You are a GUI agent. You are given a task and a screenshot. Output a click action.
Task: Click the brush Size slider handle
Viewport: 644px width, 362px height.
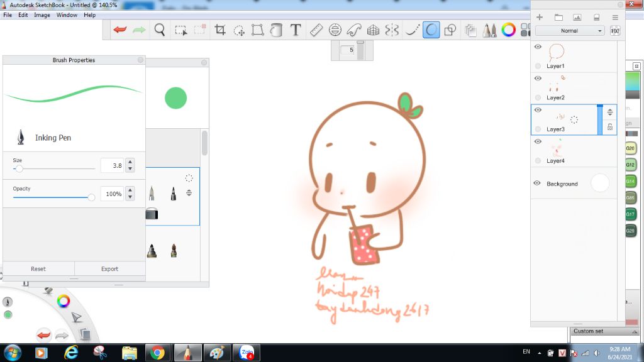point(19,168)
